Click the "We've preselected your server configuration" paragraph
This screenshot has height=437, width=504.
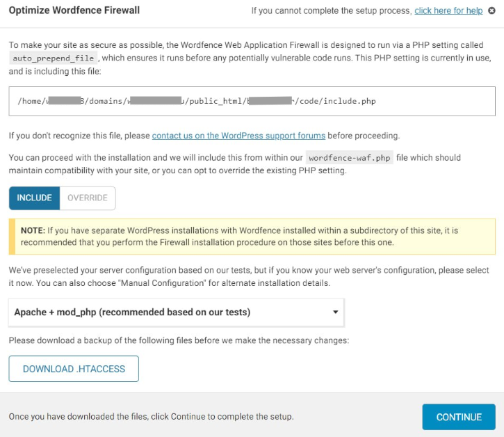tap(249, 276)
